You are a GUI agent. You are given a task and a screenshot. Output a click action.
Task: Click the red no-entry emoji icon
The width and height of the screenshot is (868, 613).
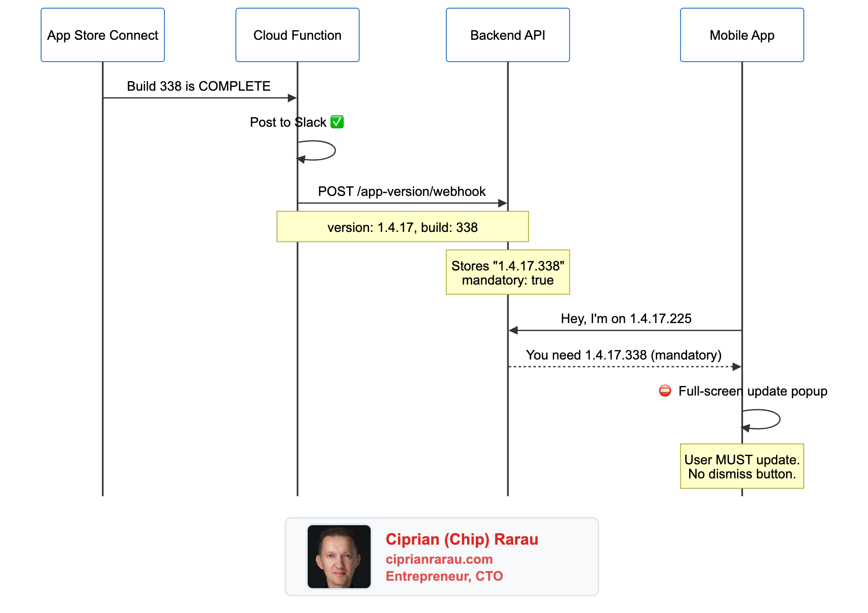[665, 391]
